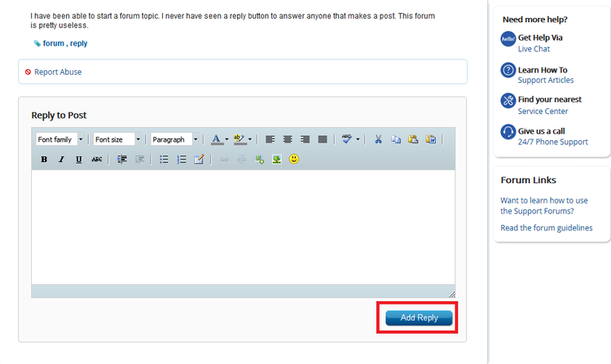Align text center
This screenshot has height=364, width=611.
click(288, 139)
